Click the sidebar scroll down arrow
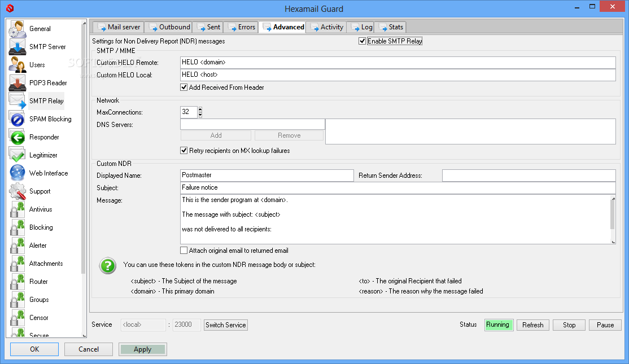Image resolution: width=629 pixels, height=364 pixels. (84, 336)
